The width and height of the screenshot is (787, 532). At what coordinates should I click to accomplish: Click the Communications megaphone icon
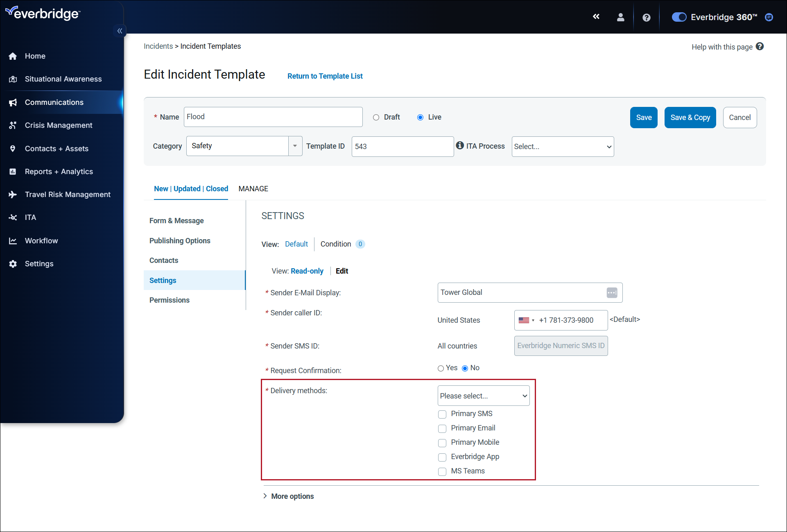(x=13, y=102)
